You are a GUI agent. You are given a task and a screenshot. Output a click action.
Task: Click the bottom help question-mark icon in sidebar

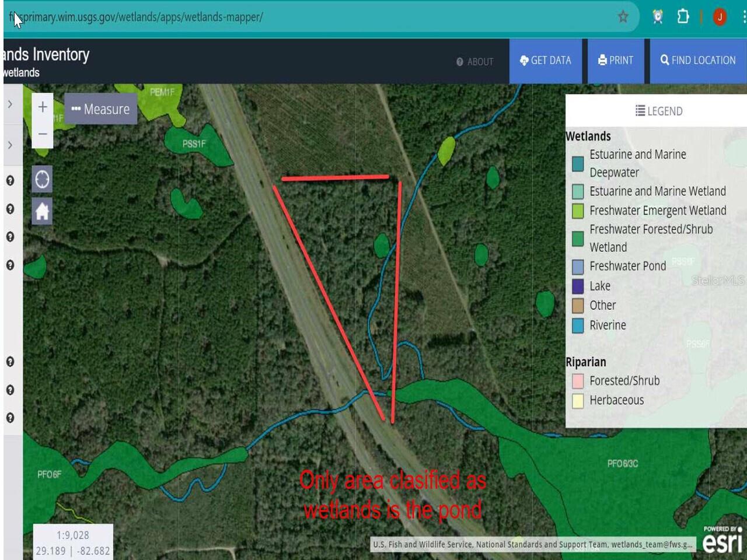pos(10,418)
